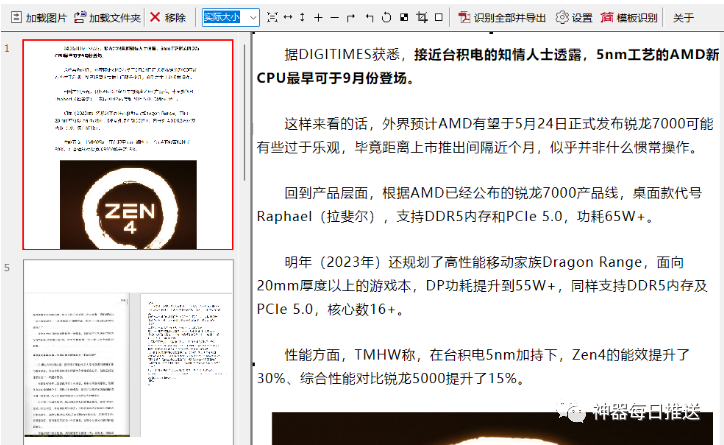Click the 模板识别 template recognition button
The width and height of the screenshot is (724, 445).
tap(629, 18)
